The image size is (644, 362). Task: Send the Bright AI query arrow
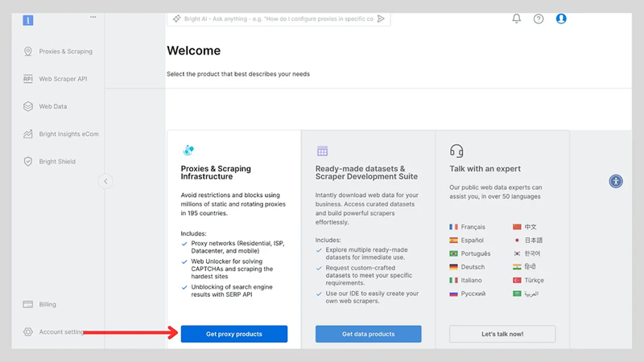click(381, 19)
